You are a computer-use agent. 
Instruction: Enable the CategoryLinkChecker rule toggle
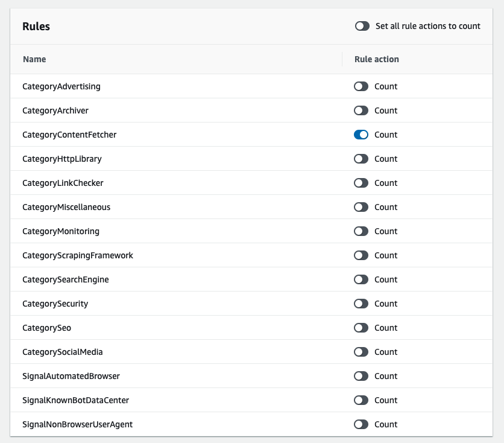[x=361, y=183]
